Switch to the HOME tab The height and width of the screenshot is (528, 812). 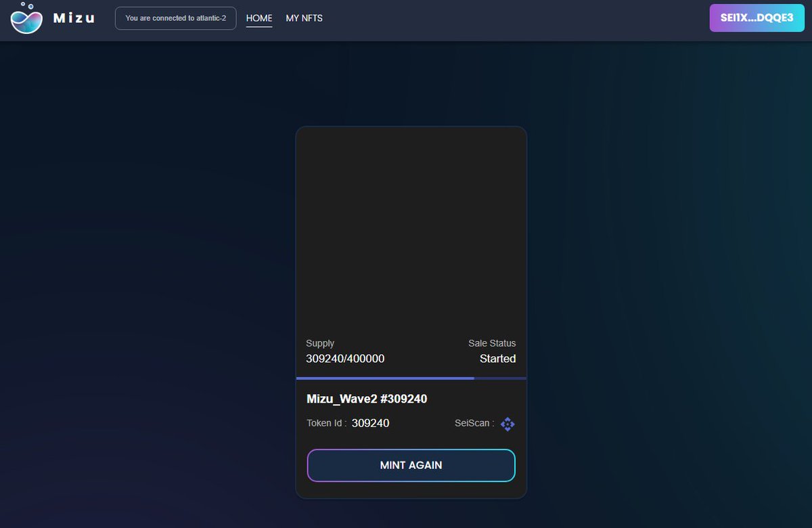point(259,18)
